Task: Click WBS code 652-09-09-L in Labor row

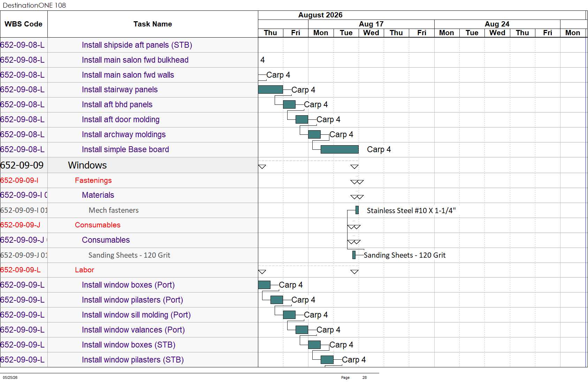Action: (20, 270)
